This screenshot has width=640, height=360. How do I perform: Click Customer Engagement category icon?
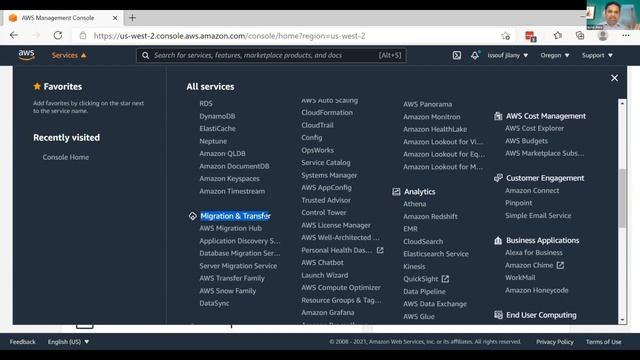tap(498, 178)
